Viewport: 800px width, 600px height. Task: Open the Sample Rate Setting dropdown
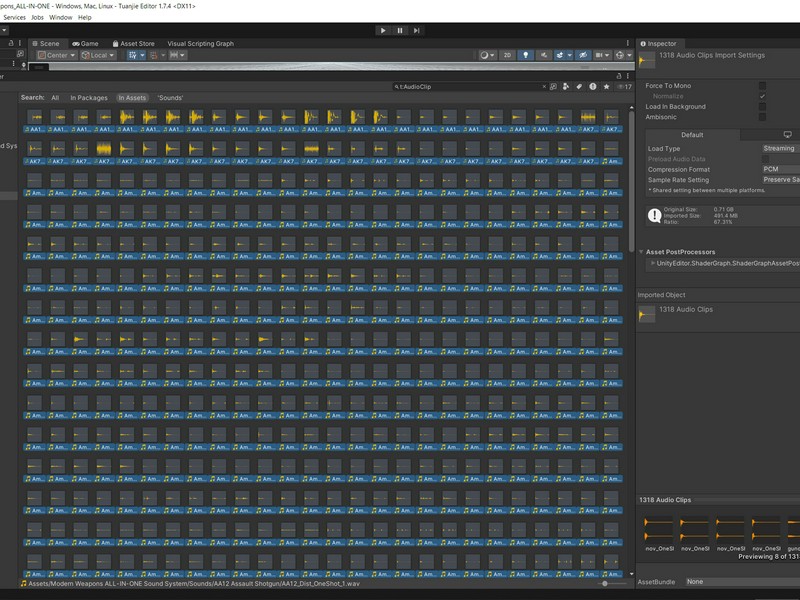pyautogui.click(x=781, y=180)
